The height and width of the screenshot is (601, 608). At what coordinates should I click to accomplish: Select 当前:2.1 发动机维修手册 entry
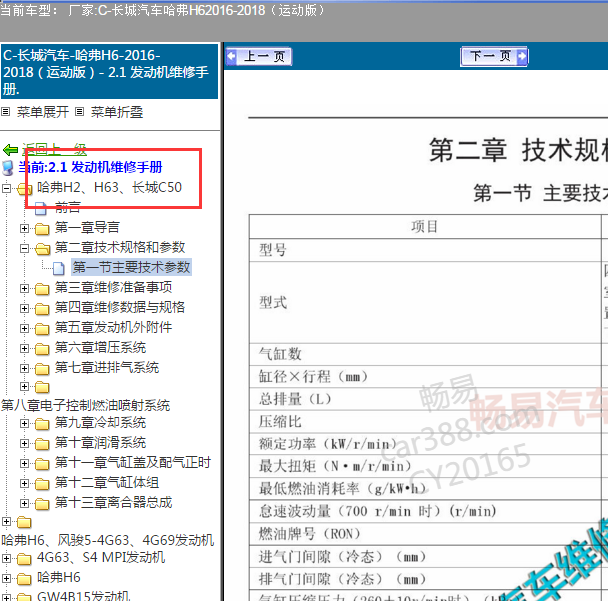[x=90, y=168]
